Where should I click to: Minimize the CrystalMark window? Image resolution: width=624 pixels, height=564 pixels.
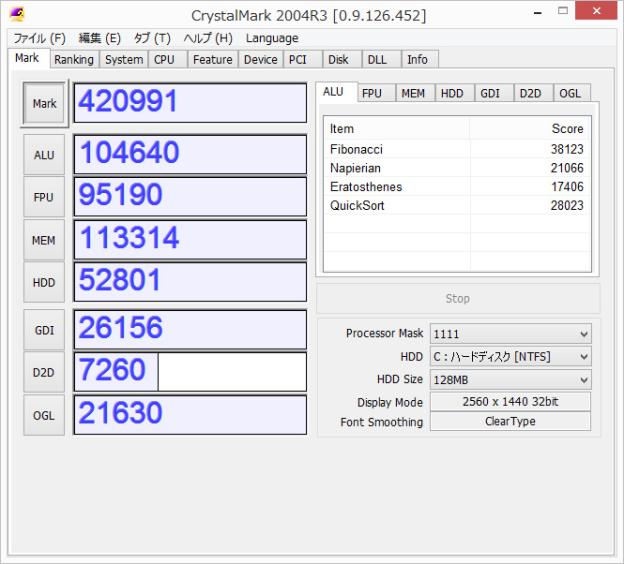538,12
